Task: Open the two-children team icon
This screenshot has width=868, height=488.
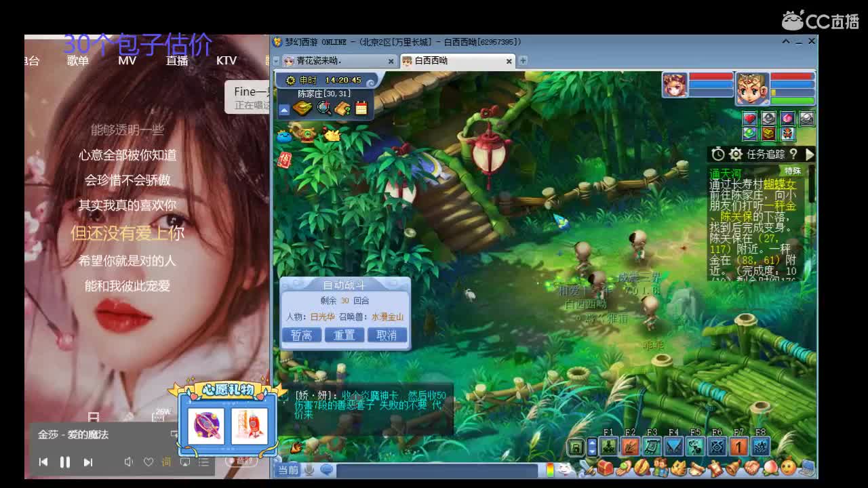Action: [x=660, y=468]
